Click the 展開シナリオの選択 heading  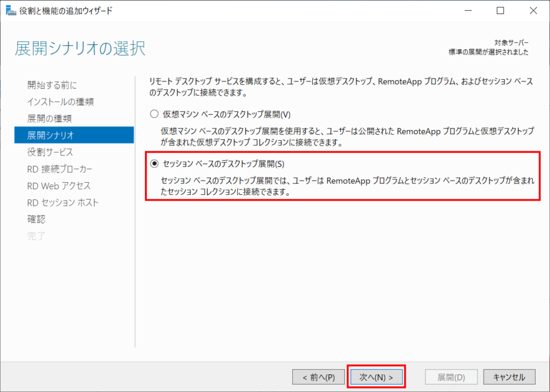[x=80, y=49]
